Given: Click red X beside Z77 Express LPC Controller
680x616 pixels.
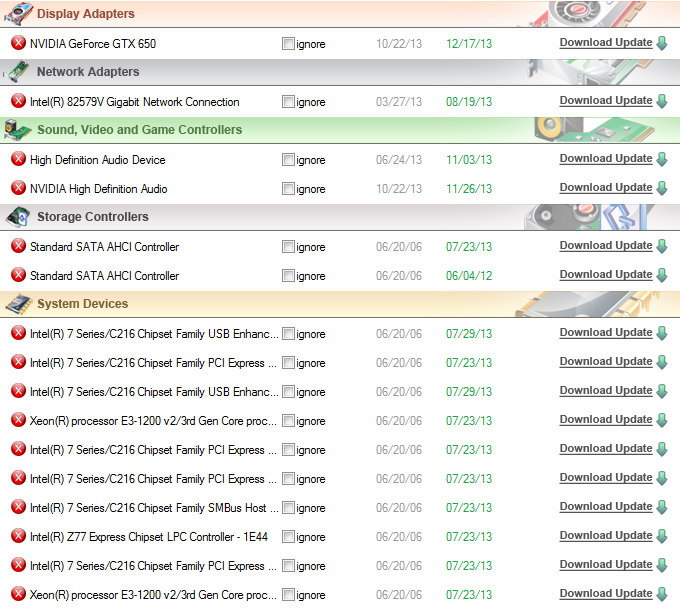Looking at the screenshot, I should click(18, 536).
